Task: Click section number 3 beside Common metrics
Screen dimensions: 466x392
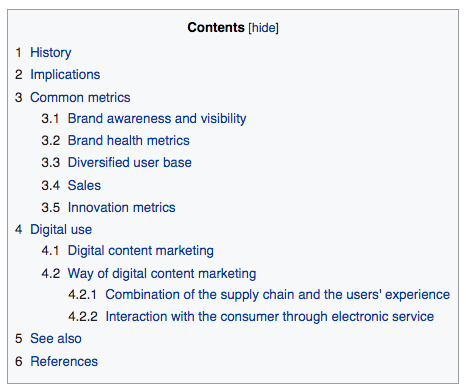Action: click(x=19, y=97)
